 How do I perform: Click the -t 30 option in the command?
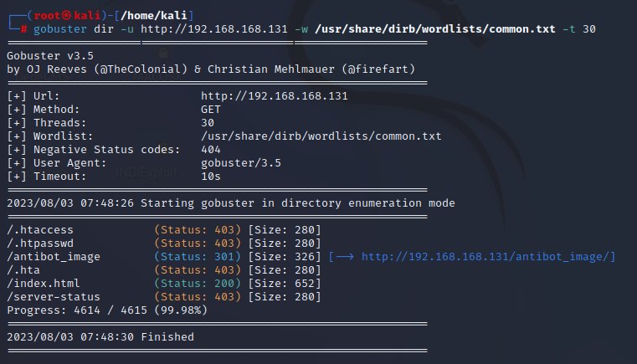click(x=579, y=29)
